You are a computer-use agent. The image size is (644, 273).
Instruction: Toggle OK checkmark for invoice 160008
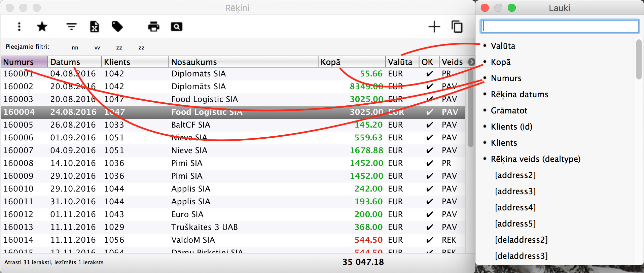(429, 163)
